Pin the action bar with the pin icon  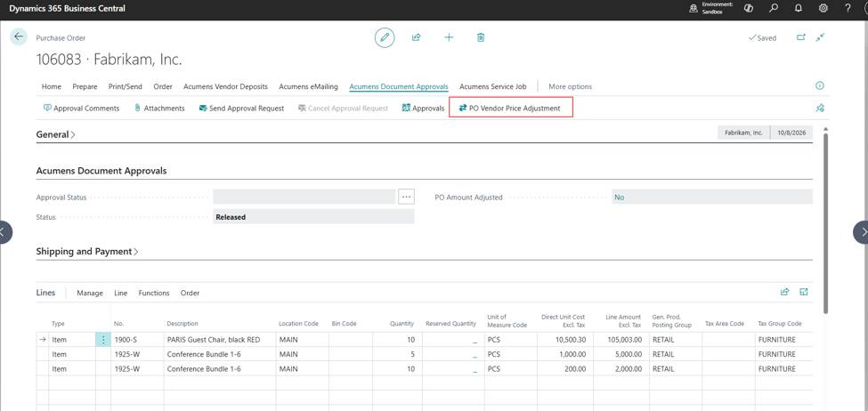(x=821, y=109)
